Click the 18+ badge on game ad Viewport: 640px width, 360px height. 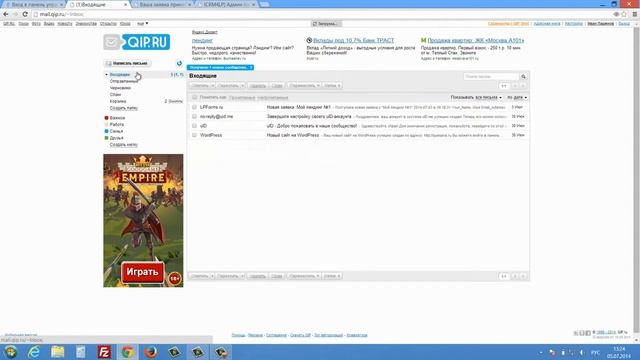(175, 278)
